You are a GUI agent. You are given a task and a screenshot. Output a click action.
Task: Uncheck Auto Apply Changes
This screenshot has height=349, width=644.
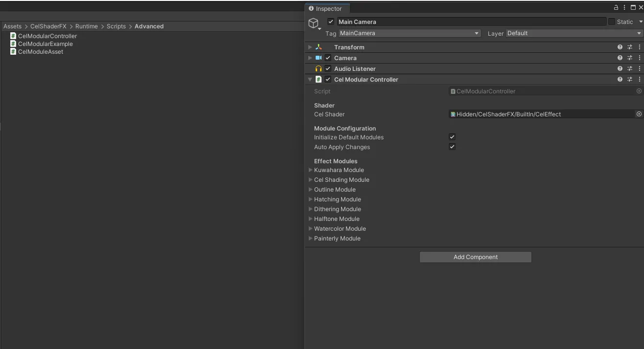452,147
